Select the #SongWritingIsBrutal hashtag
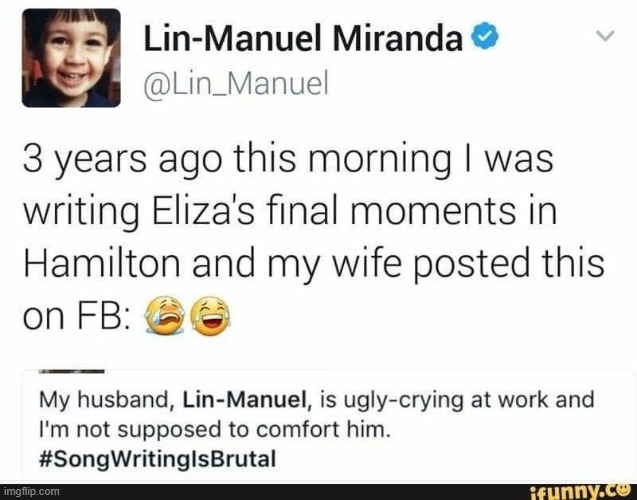637x500 pixels. [158, 459]
